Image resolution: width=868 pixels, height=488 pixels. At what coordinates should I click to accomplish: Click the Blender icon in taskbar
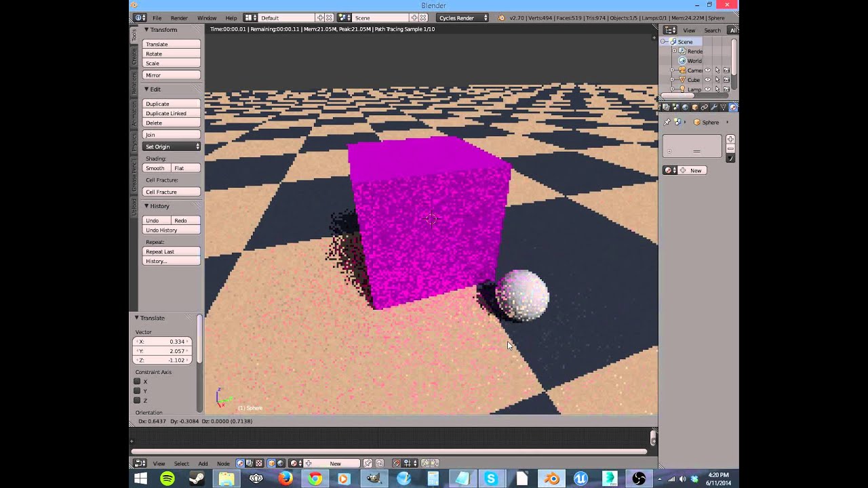[553, 479]
